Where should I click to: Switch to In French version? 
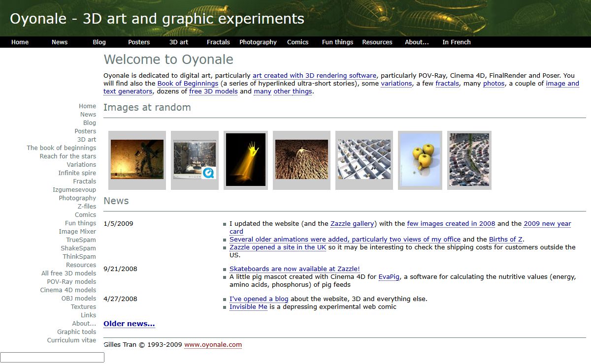click(457, 42)
